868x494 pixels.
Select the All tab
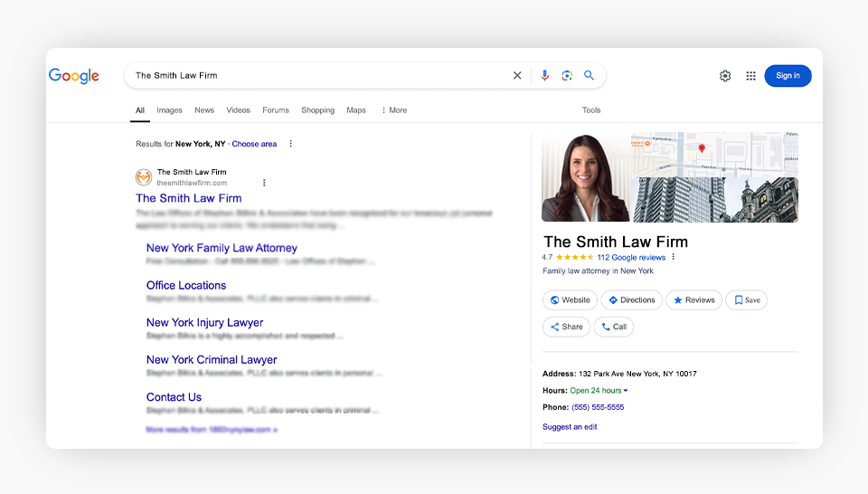(140, 110)
